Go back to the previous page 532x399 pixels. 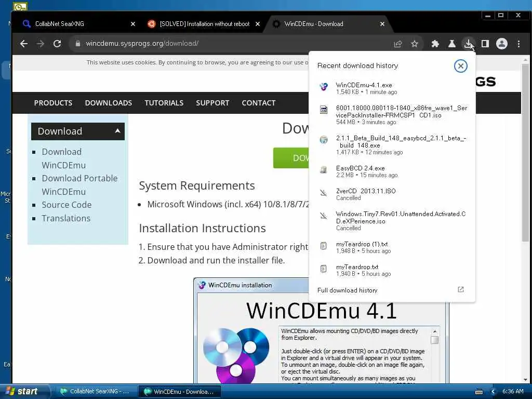(x=24, y=44)
